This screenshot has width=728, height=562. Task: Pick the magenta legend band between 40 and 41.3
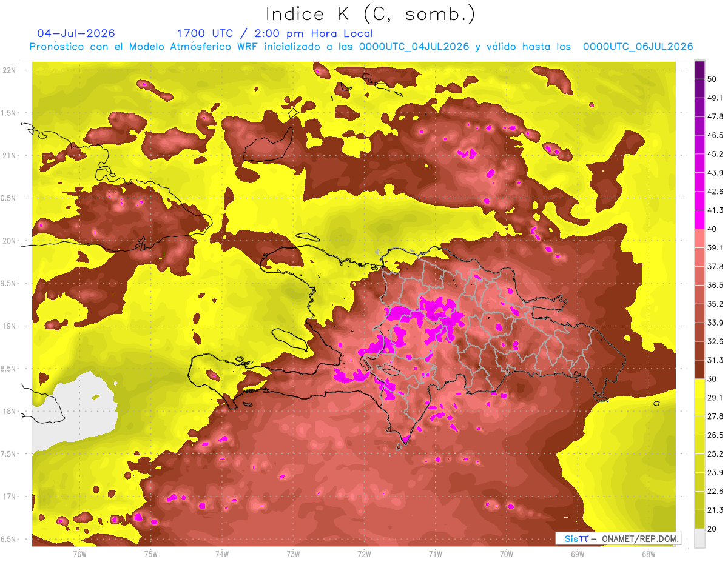[x=699, y=219]
